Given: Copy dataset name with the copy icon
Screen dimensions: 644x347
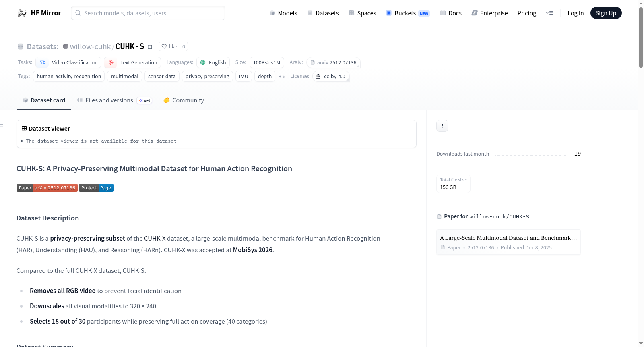Looking at the screenshot, I should [149, 46].
